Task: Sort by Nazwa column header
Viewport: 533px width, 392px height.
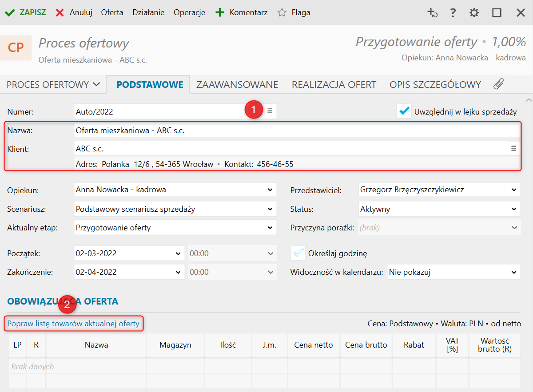Action: (96, 345)
